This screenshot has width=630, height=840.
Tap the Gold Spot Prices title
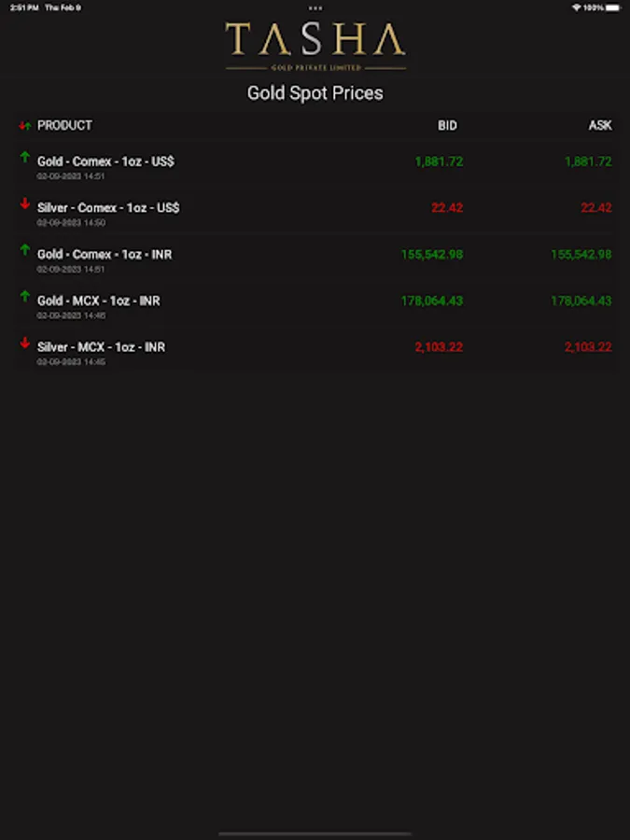click(x=315, y=93)
